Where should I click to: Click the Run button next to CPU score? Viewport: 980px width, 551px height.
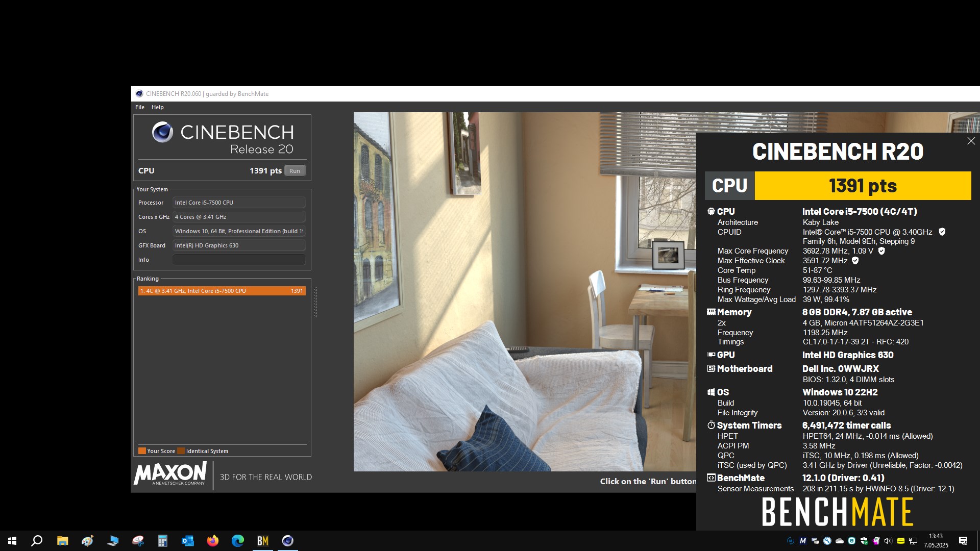click(x=295, y=171)
